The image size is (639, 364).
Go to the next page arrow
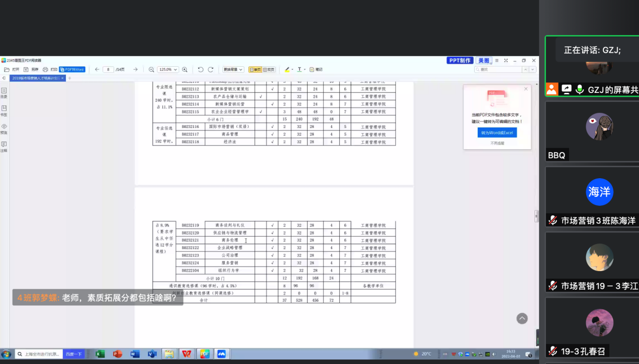(x=135, y=69)
